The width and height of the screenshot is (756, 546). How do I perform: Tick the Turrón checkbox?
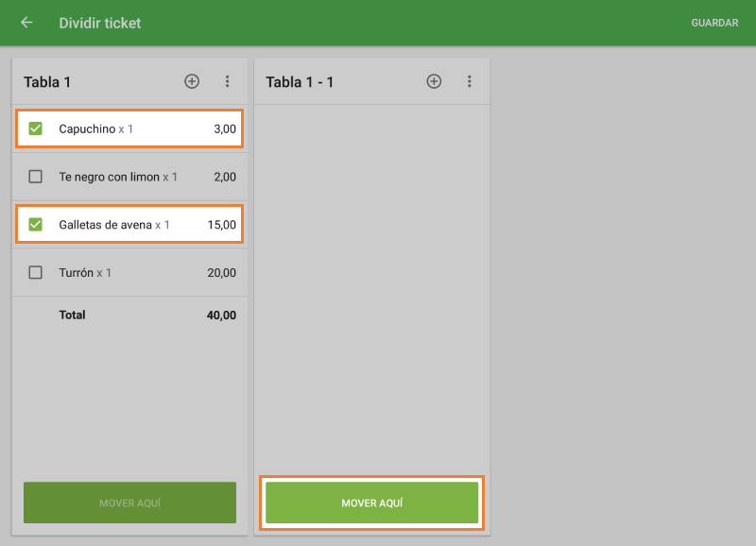click(36, 273)
